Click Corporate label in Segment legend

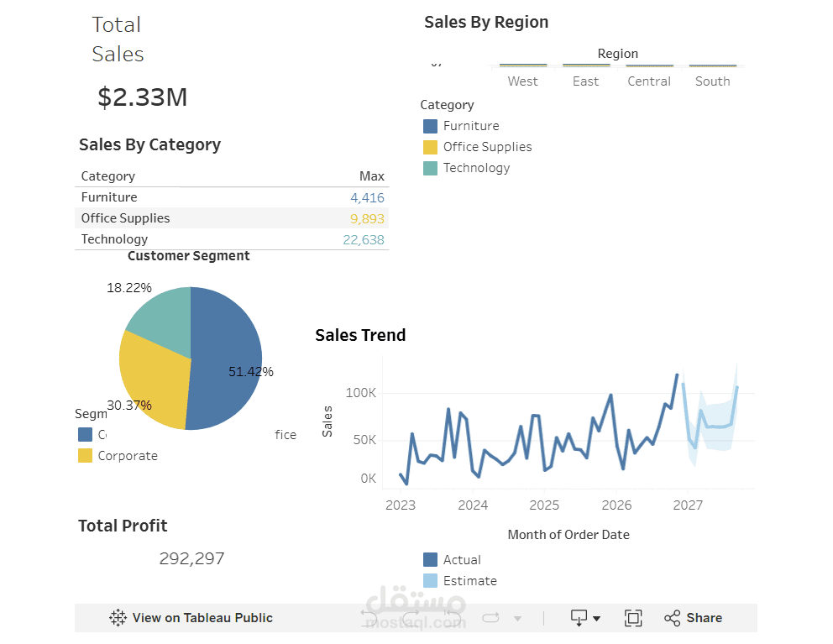coord(128,456)
